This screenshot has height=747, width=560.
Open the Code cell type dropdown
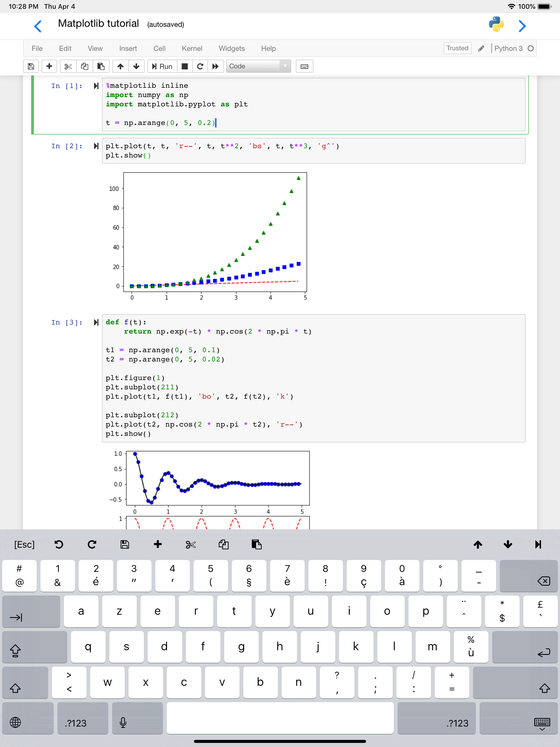pyautogui.click(x=258, y=66)
